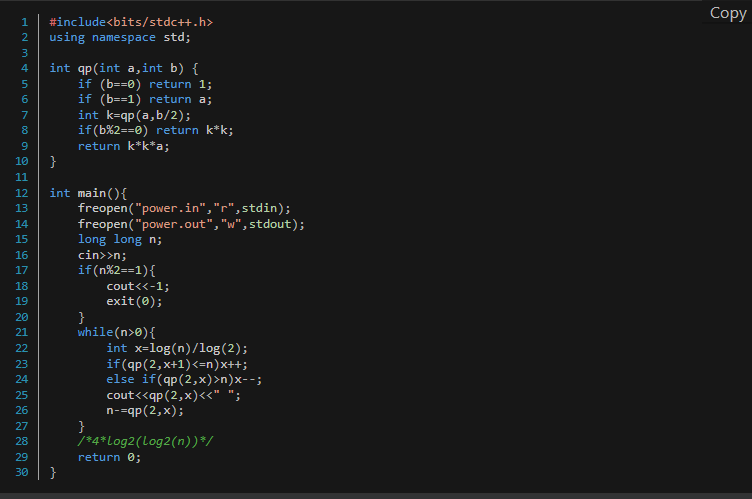Click the green comment /*4*log2(log2(n))*/

[145, 441]
